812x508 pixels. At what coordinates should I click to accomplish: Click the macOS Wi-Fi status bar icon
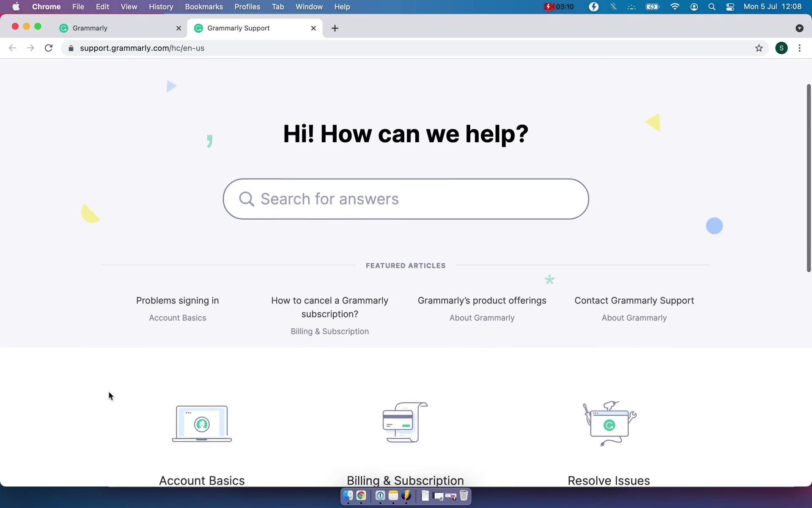[x=674, y=6]
